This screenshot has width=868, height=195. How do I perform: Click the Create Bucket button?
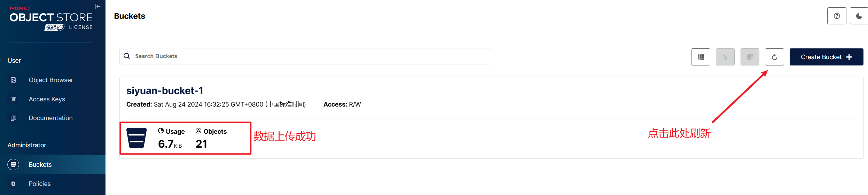point(826,57)
